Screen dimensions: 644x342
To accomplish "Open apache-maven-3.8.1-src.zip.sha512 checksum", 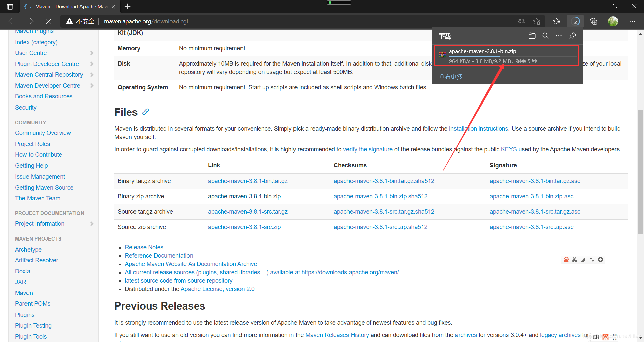I will pos(380,227).
